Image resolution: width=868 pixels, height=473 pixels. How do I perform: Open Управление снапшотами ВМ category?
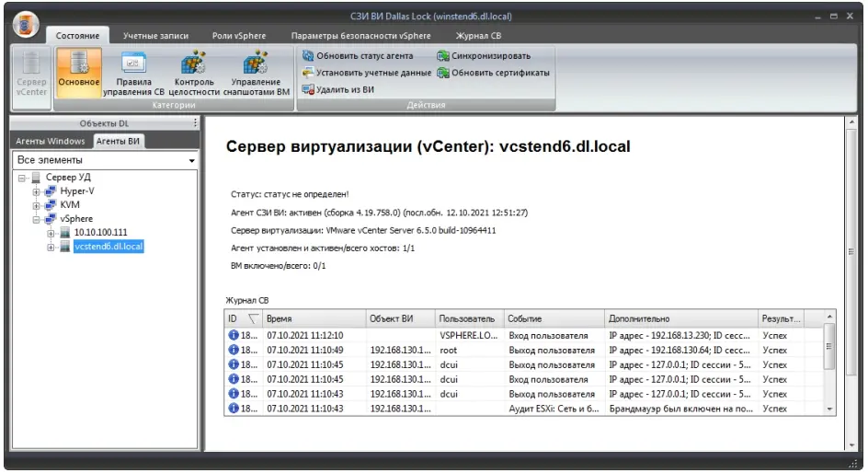click(257, 73)
